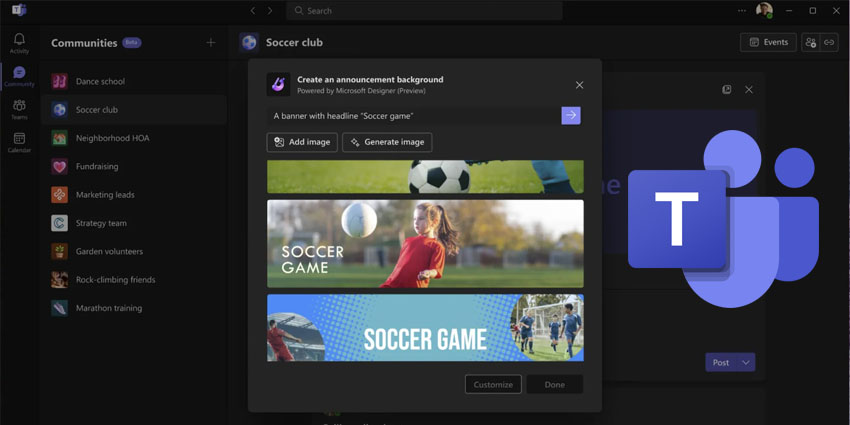Close the post composer behind the dialog
Viewport: 850px width, 425px height.
coord(749,89)
